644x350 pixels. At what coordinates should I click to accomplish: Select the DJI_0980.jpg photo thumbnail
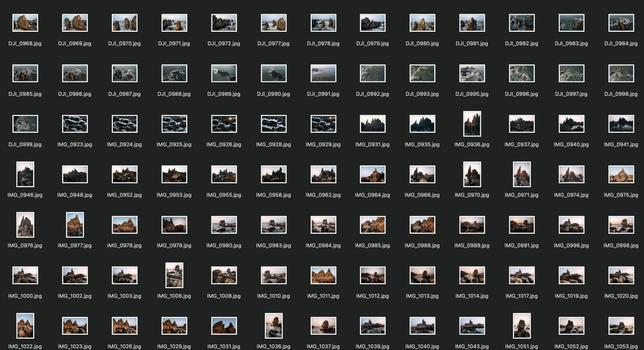422,23
